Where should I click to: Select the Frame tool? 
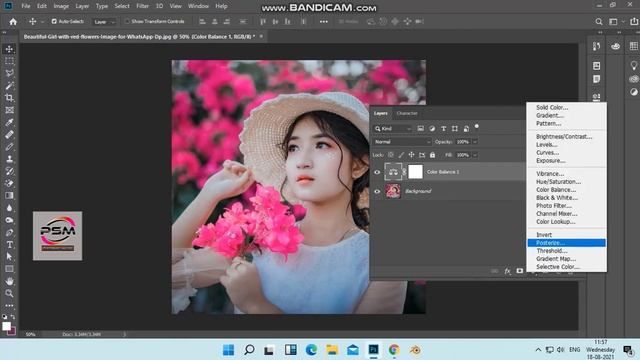pos(9,110)
